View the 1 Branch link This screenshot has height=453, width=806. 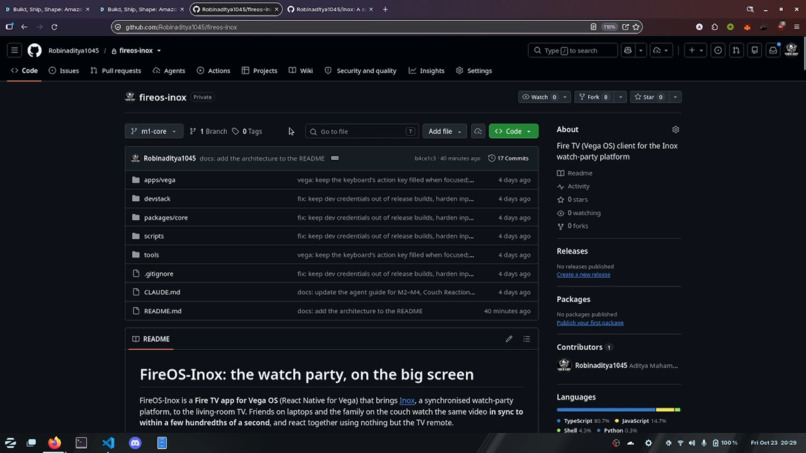pyautogui.click(x=208, y=132)
